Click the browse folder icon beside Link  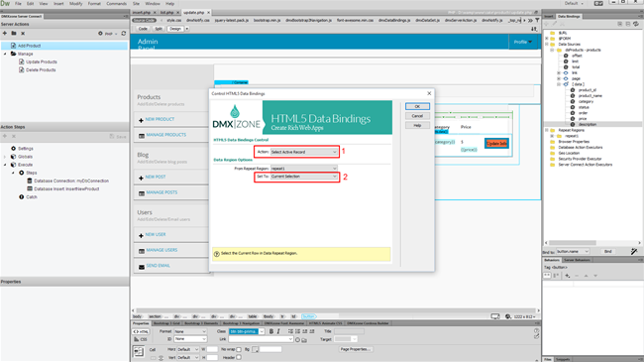(x=304, y=340)
